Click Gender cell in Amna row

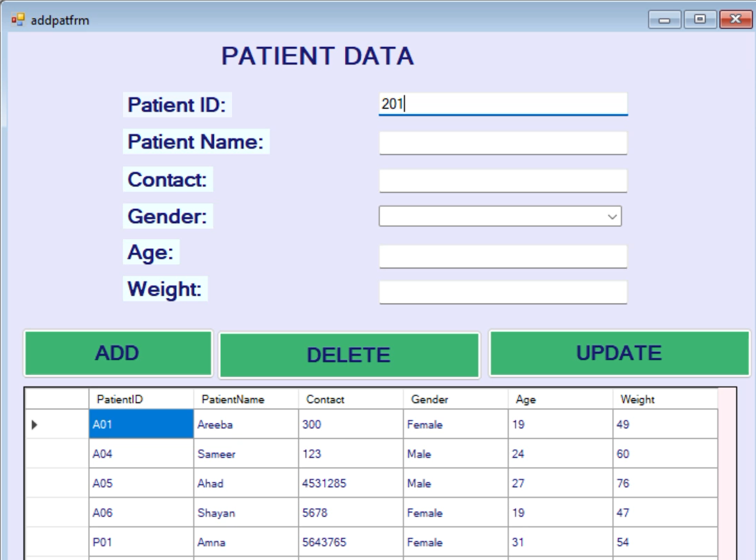(456, 542)
